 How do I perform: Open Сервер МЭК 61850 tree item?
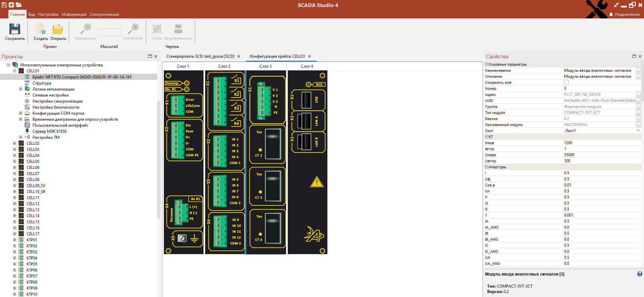coord(49,131)
